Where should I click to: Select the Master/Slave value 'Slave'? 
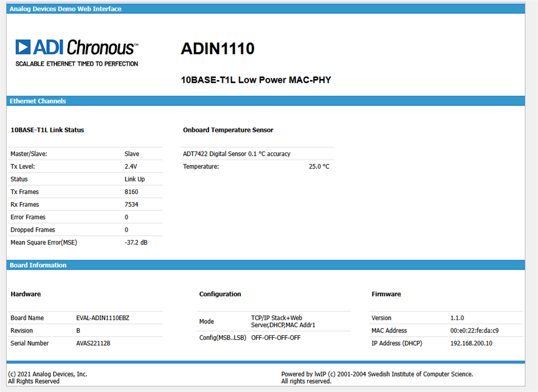[132, 154]
